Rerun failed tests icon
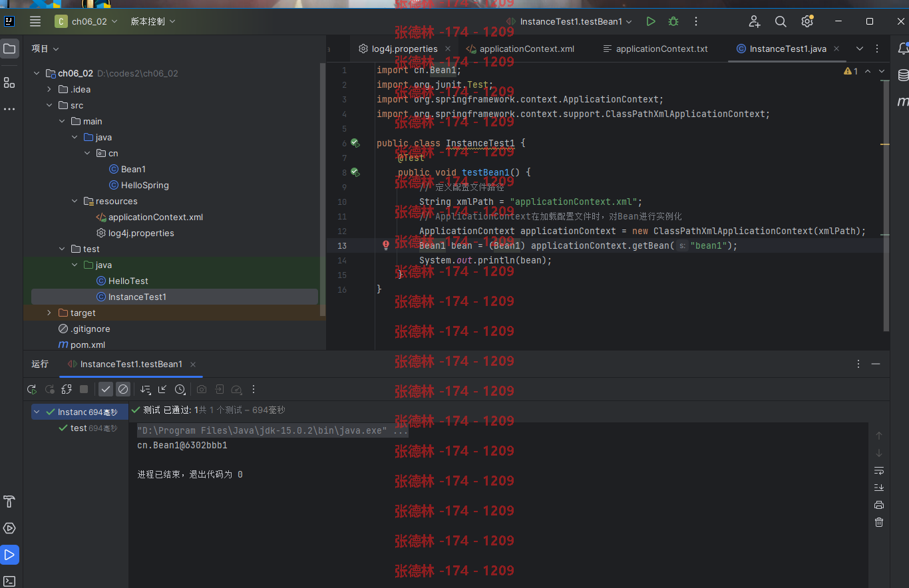909x588 pixels. coord(49,389)
